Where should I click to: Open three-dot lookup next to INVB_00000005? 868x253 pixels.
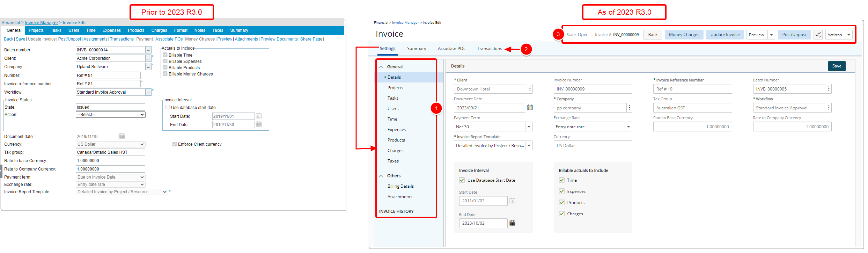tap(829, 89)
